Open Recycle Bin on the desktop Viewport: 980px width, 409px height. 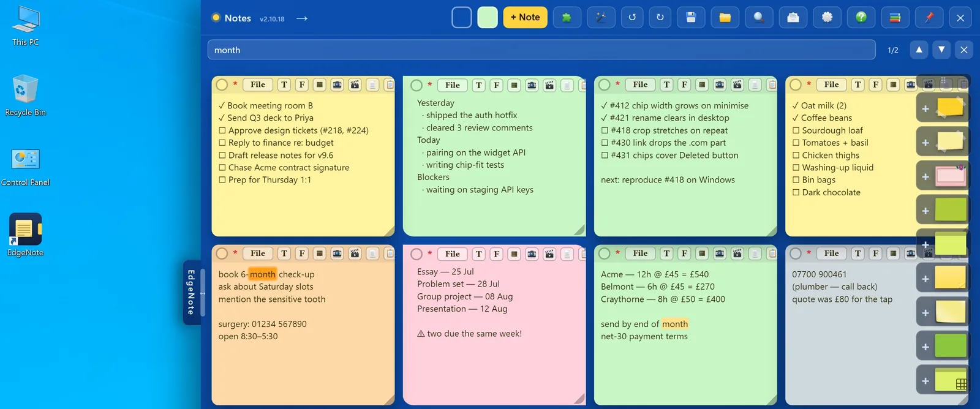tap(25, 96)
